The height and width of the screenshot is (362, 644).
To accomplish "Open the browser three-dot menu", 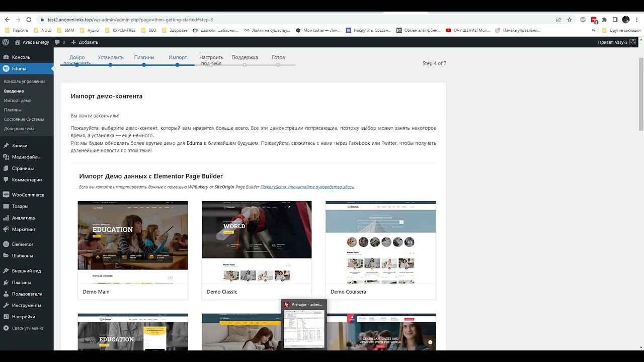I will (x=636, y=20).
